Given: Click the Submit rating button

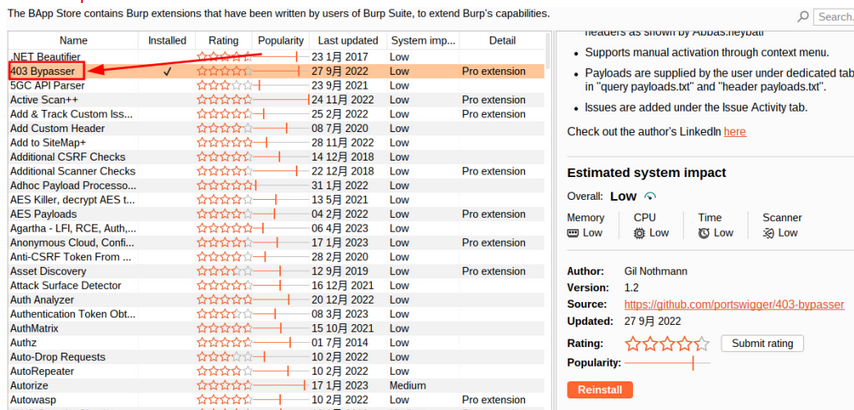Looking at the screenshot, I should [762, 344].
